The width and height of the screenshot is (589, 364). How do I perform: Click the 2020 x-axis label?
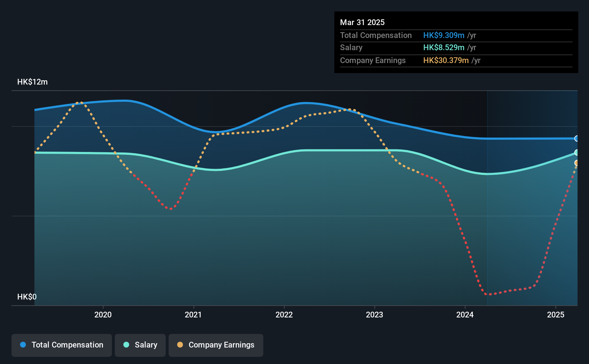point(103,315)
